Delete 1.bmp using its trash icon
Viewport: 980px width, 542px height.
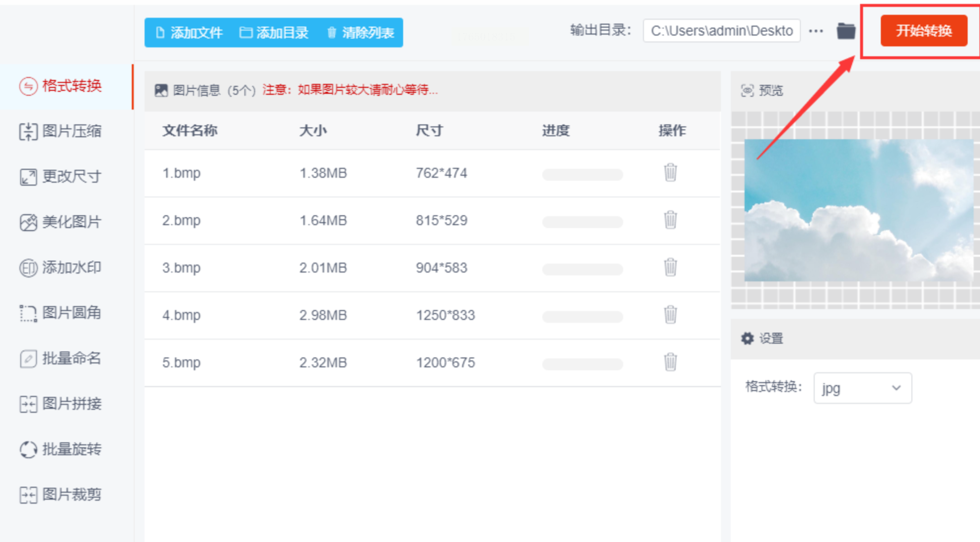pyautogui.click(x=670, y=173)
